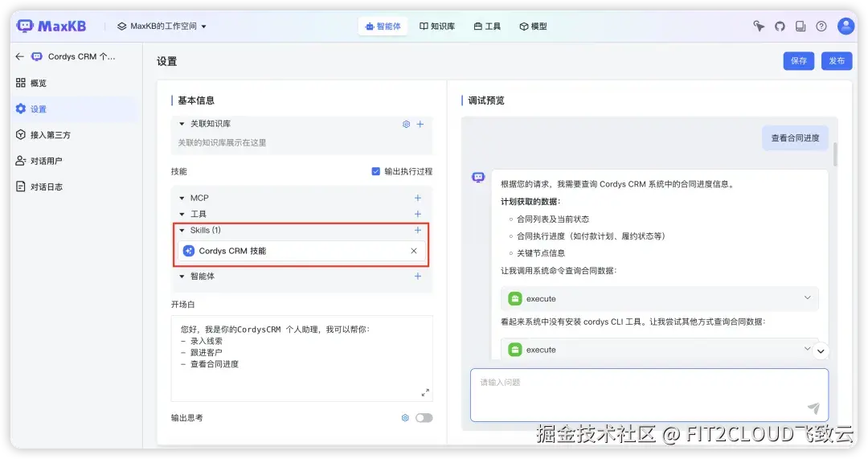This screenshot has width=868, height=459.
Task: Collapse the 关联知识库 section
Action: click(182, 124)
